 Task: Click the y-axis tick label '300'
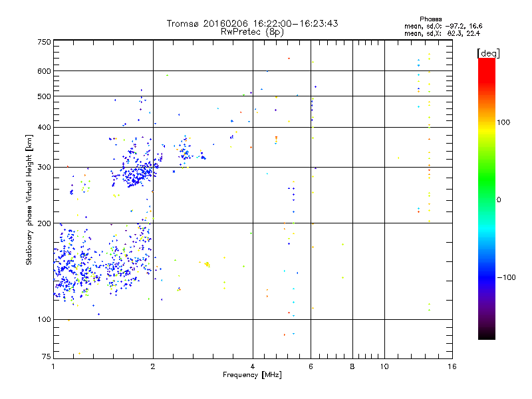click(x=44, y=168)
